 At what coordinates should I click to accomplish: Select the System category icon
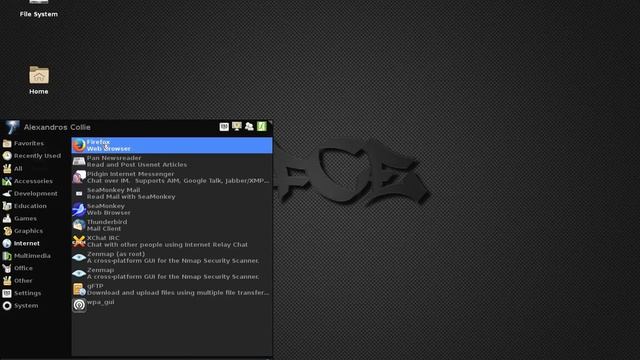(7, 306)
